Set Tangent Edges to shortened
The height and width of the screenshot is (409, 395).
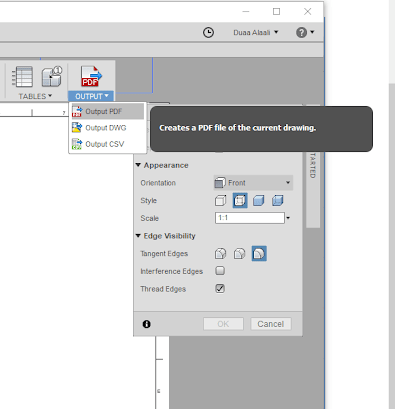coord(239,254)
